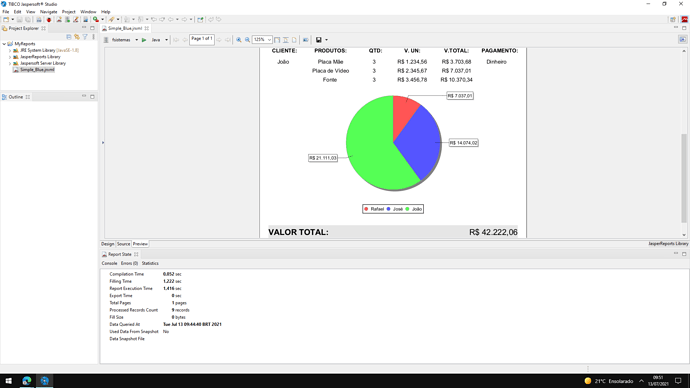Switch to the Design tab
This screenshot has width=690, height=388.
pos(107,244)
